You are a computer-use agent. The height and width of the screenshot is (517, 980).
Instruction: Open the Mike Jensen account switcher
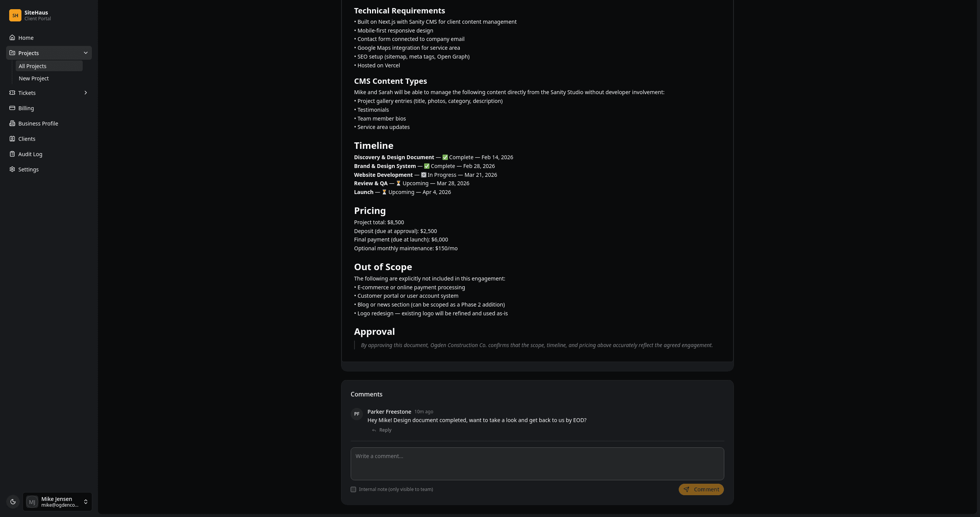tap(57, 501)
